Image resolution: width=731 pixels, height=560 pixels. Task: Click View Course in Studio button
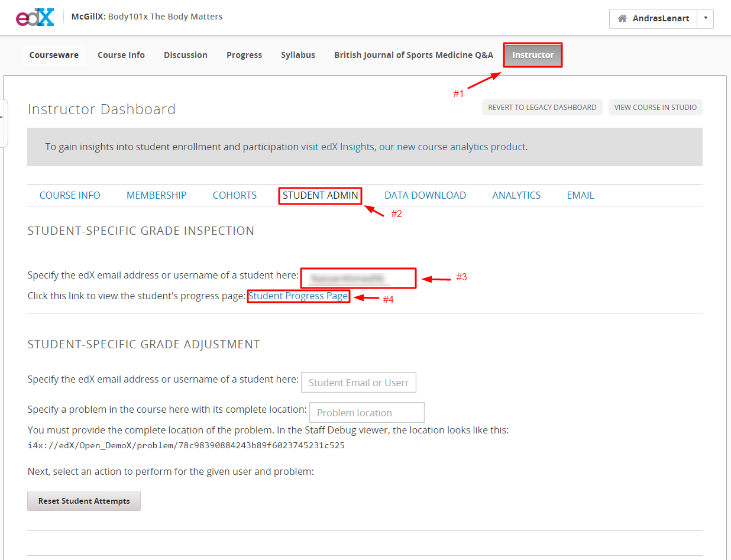[655, 108]
